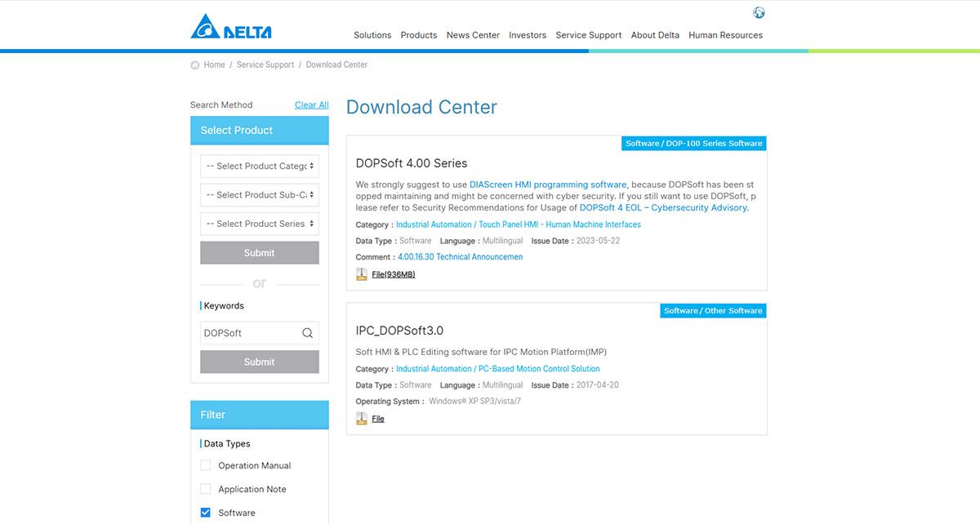Open the globe language selector icon
This screenshot has width=980, height=524.
(x=759, y=12)
